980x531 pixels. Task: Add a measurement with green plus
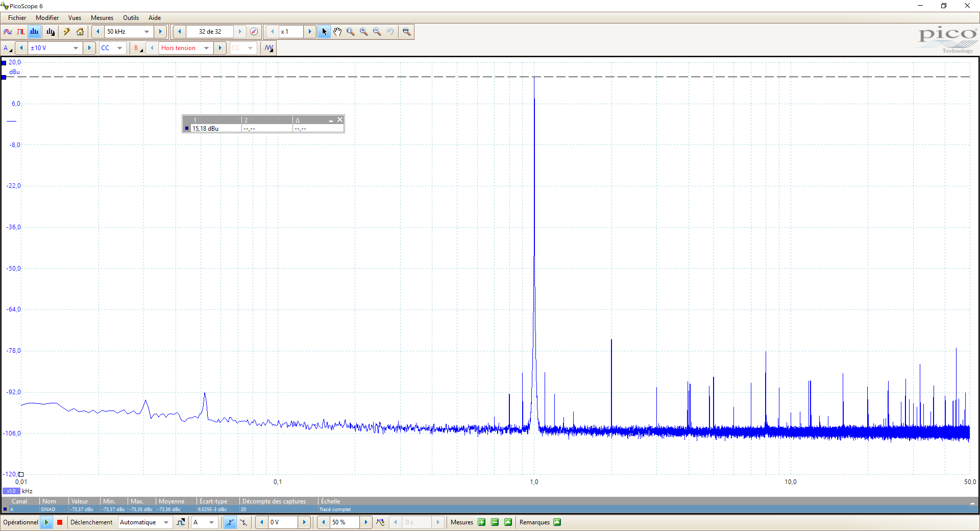481,522
